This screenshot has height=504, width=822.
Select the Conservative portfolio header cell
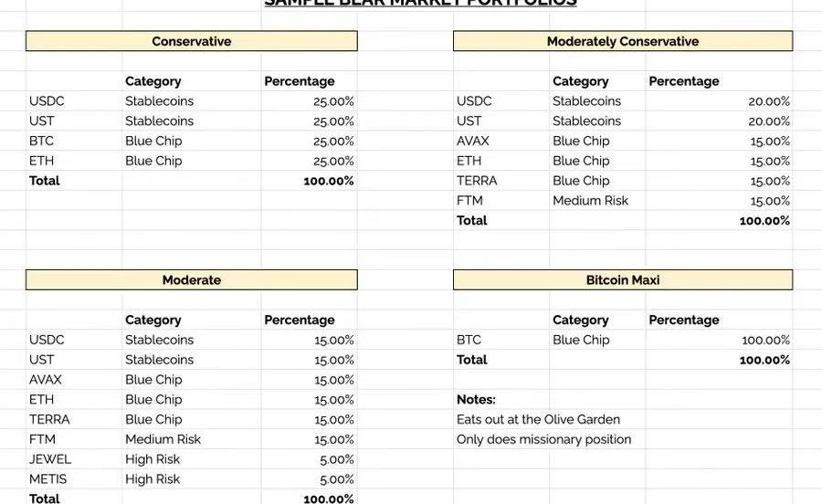pos(191,41)
